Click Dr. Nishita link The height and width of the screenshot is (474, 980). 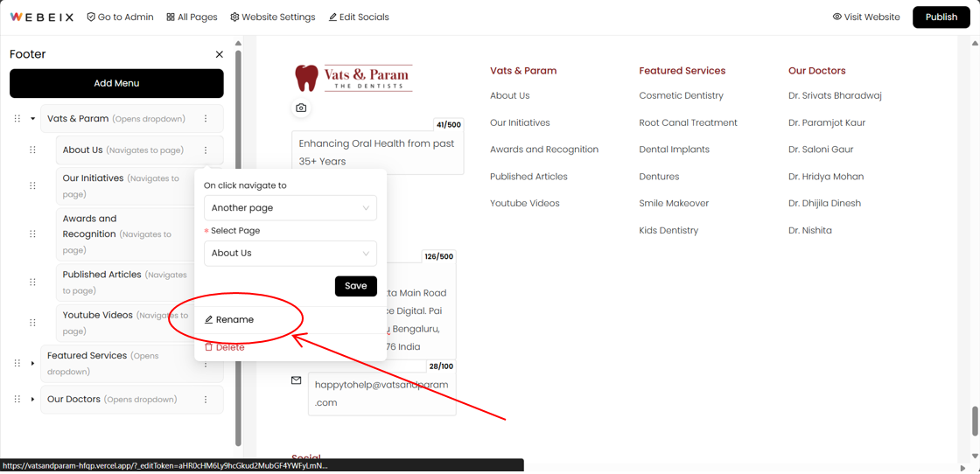tap(810, 231)
